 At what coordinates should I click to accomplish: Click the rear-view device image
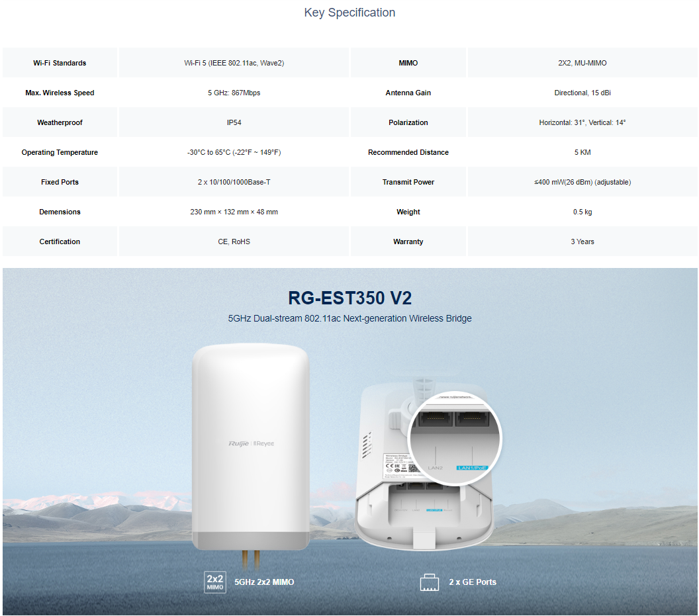[x=425, y=464]
